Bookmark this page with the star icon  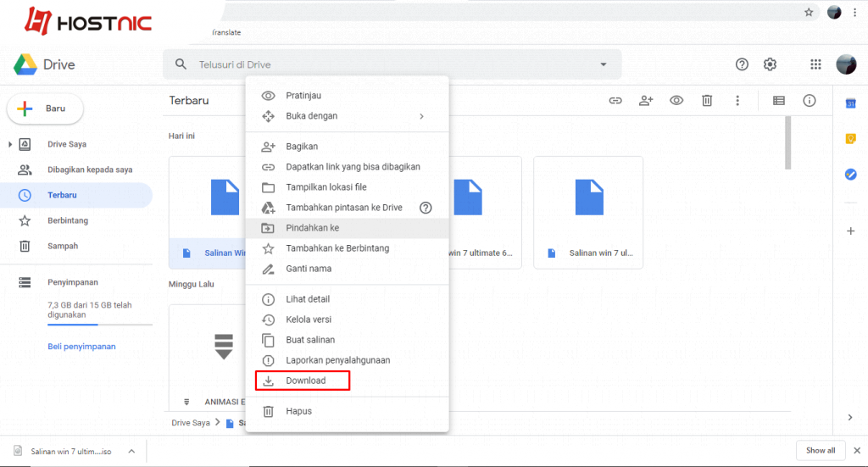click(809, 13)
